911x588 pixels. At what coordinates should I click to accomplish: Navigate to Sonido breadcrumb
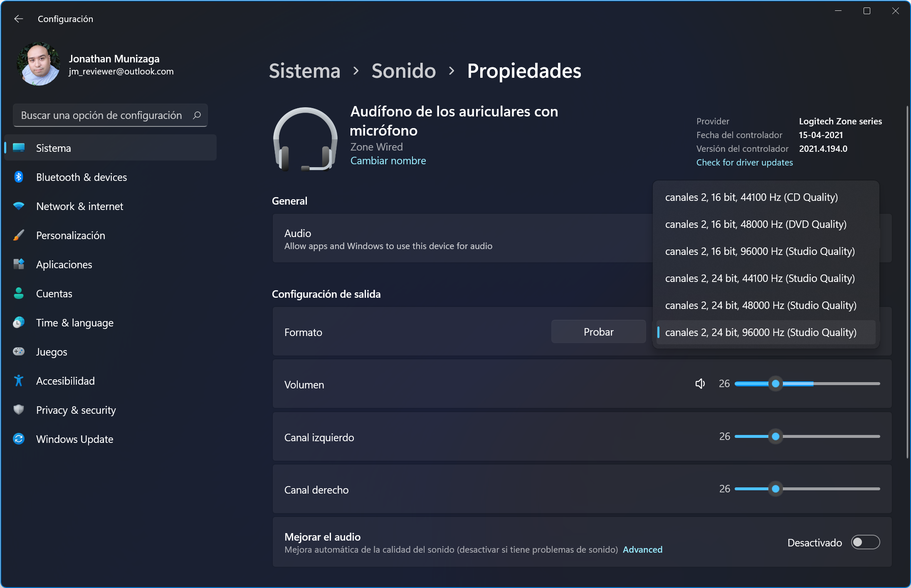point(403,71)
